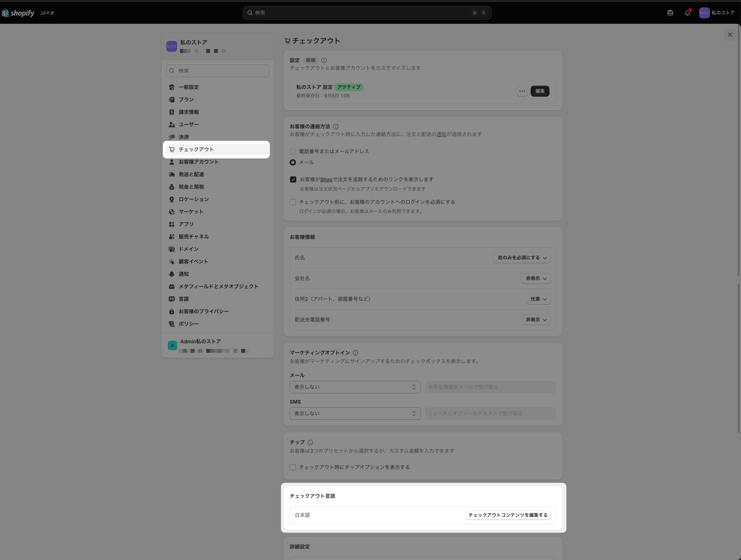Click the アプリ grid icon
This screenshot has width=741, height=560.
(x=172, y=224)
